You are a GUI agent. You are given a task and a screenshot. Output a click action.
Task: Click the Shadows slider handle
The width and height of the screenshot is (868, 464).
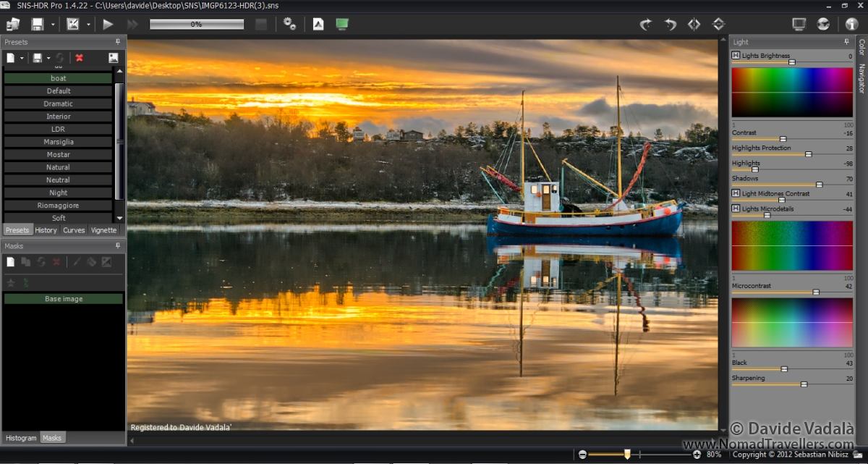[819, 185]
